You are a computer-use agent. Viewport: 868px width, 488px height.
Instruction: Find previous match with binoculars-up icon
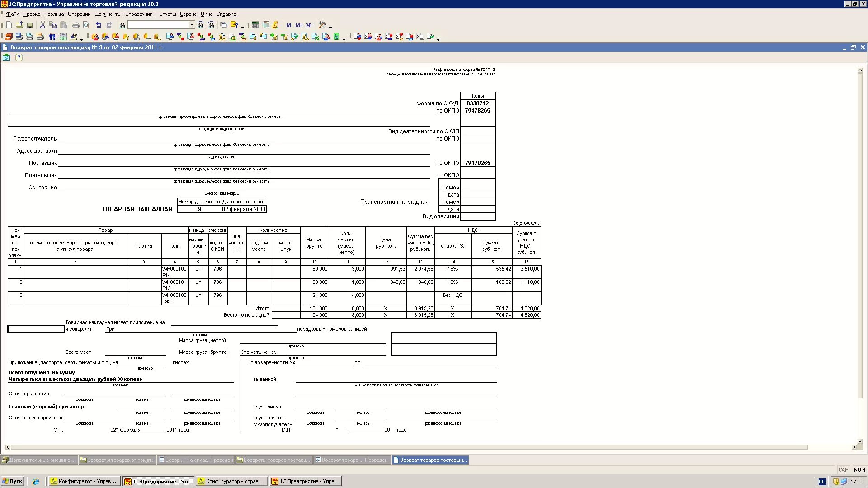(211, 25)
